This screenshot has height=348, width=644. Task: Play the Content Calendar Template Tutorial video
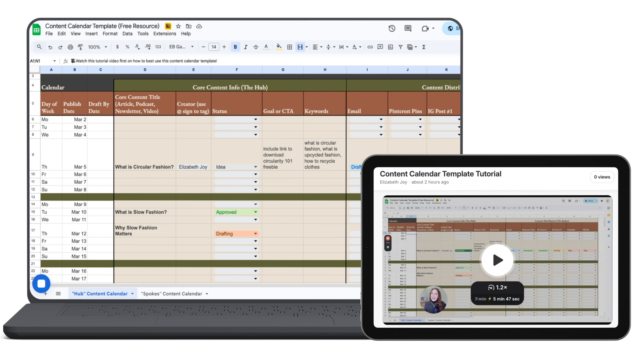(x=497, y=260)
